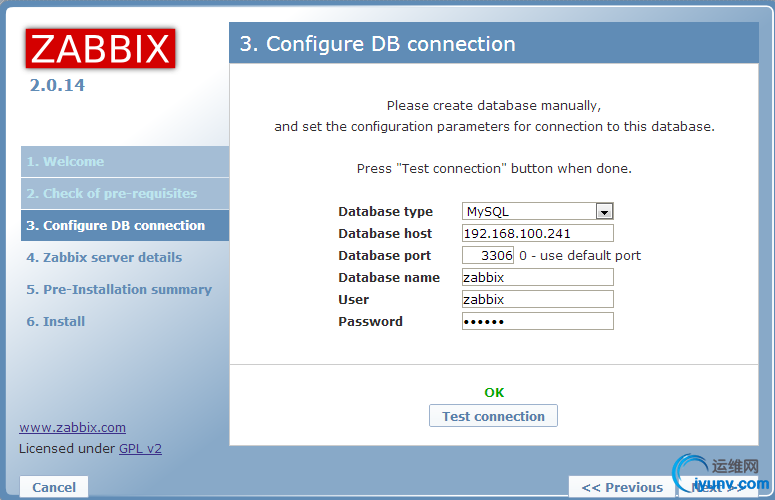The height and width of the screenshot is (500, 775).
Task: Open the Database type dropdown arrow
Action: 604,212
